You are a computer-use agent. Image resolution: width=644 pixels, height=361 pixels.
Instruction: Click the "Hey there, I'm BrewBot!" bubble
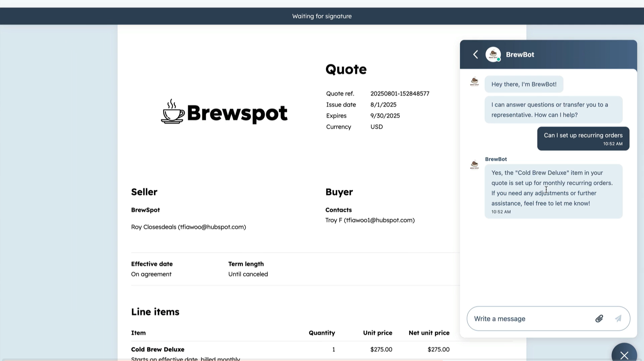[524, 84]
